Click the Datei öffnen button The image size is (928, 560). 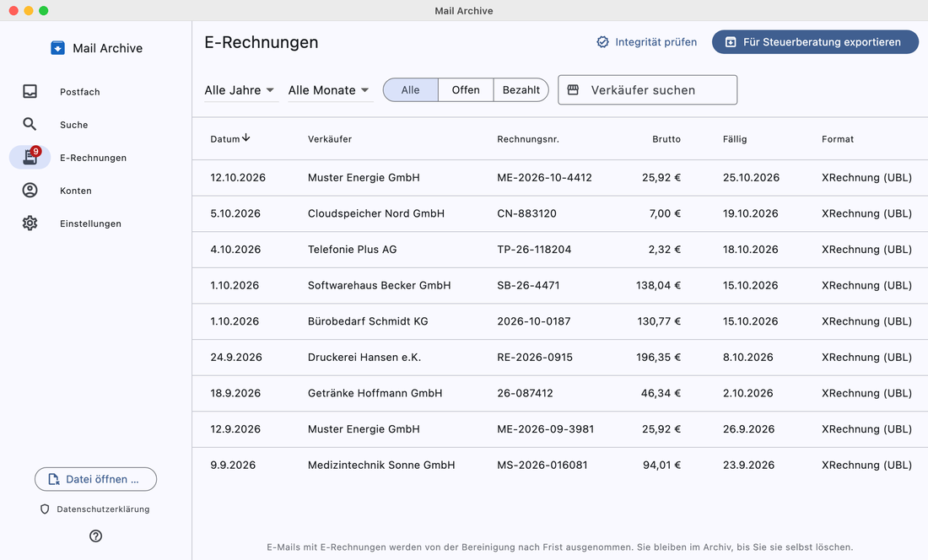click(x=96, y=479)
